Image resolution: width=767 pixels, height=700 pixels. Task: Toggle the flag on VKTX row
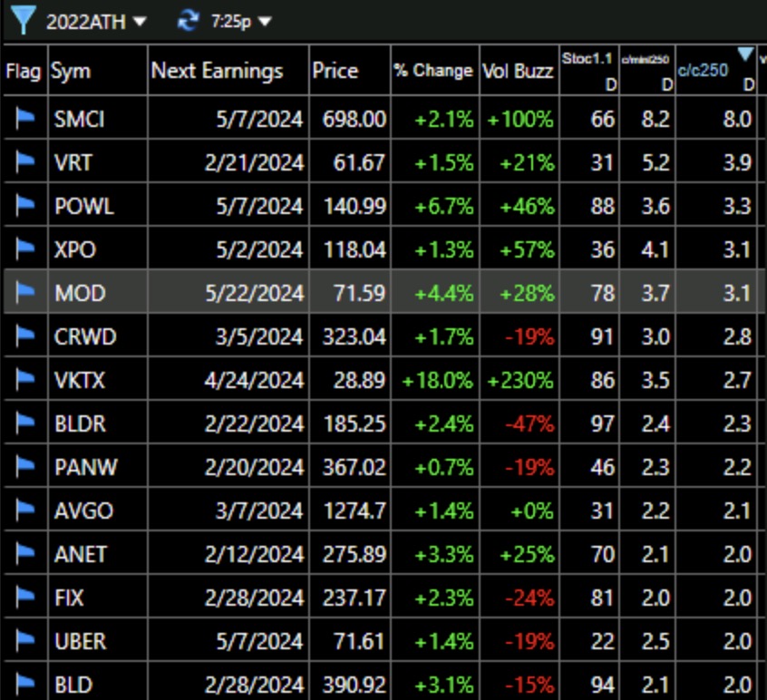pos(25,380)
